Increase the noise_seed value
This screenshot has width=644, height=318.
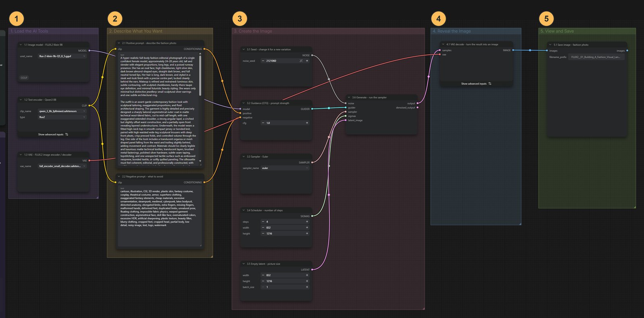pyautogui.click(x=307, y=61)
